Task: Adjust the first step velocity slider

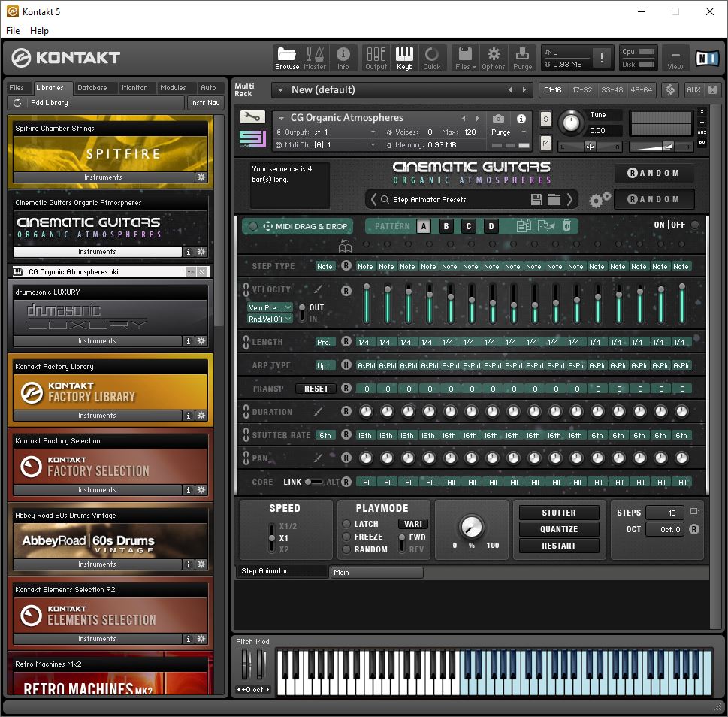Action: coord(367,303)
